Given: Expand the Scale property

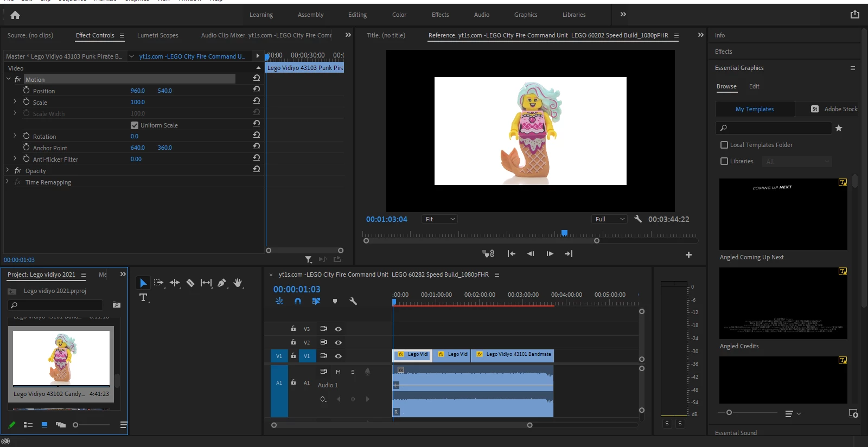Looking at the screenshot, I should point(15,101).
